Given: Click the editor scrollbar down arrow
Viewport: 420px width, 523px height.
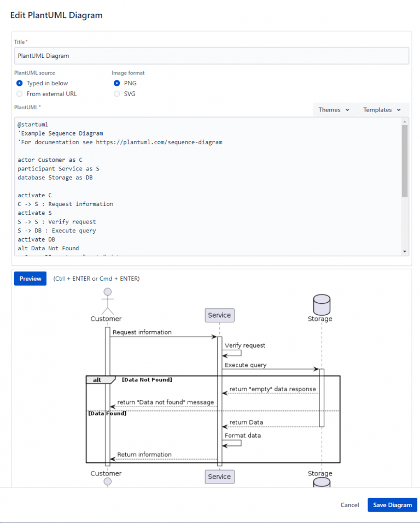Looking at the screenshot, I should tap(405, 251).
